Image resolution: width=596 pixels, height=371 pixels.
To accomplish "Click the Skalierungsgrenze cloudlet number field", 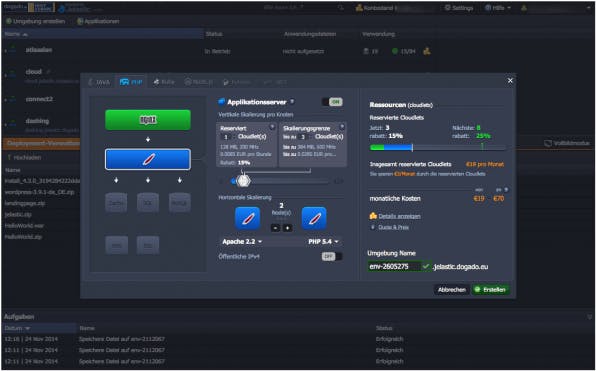I will pos(303,137).
